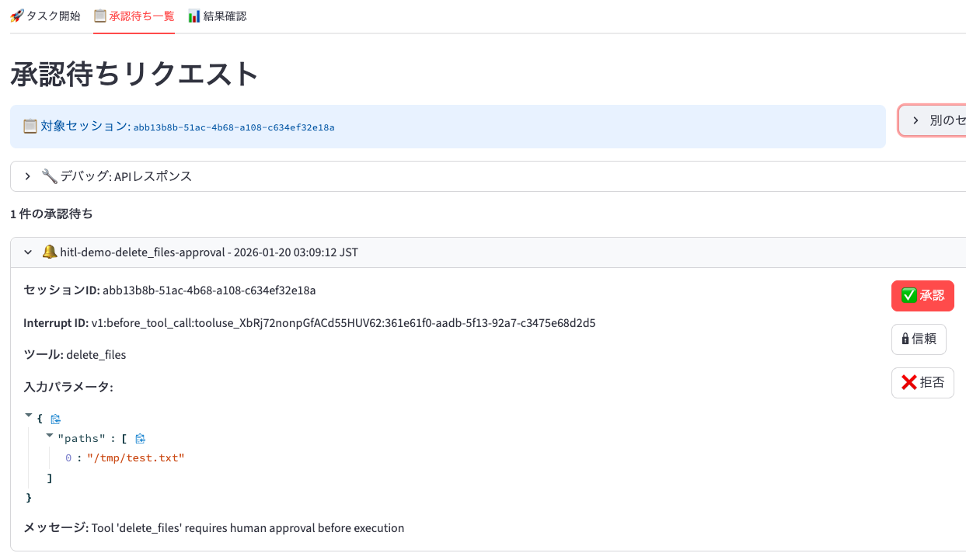Click the セッションID value in request
Image resolution: width=966 pixels, height=560 pixels.
click(x=209, y=290)
